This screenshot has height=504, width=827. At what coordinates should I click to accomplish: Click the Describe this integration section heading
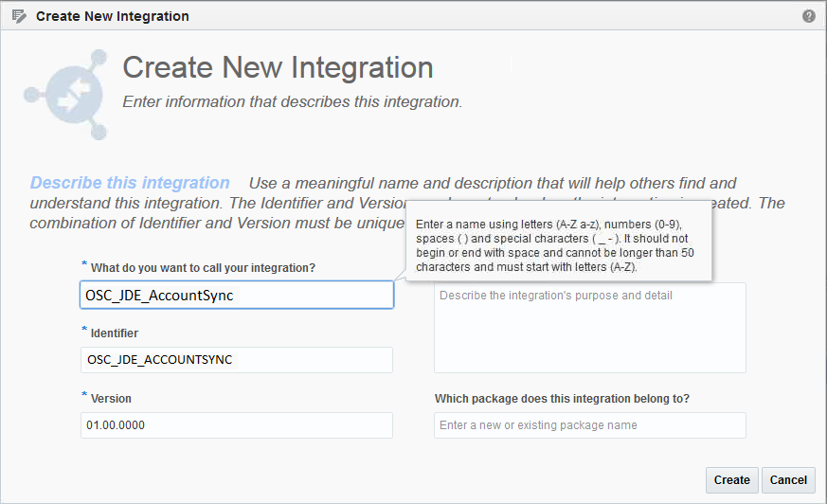tap(130, 183)
